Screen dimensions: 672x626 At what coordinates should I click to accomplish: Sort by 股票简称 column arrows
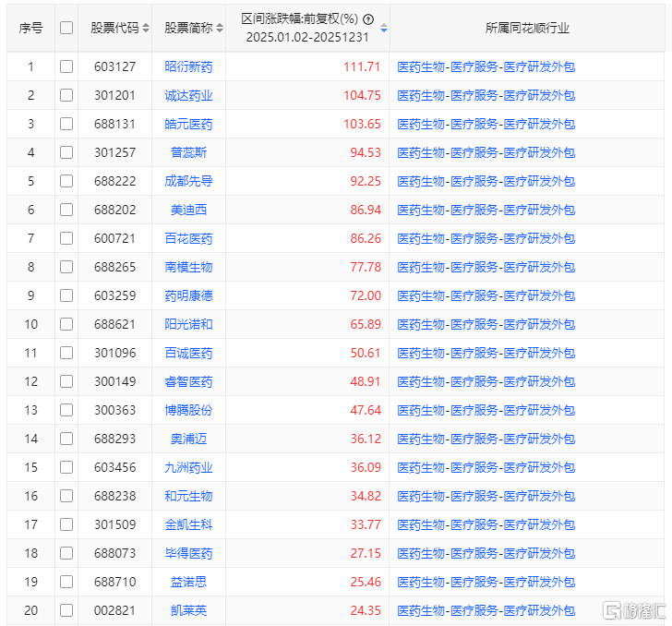tap(220, 28)
